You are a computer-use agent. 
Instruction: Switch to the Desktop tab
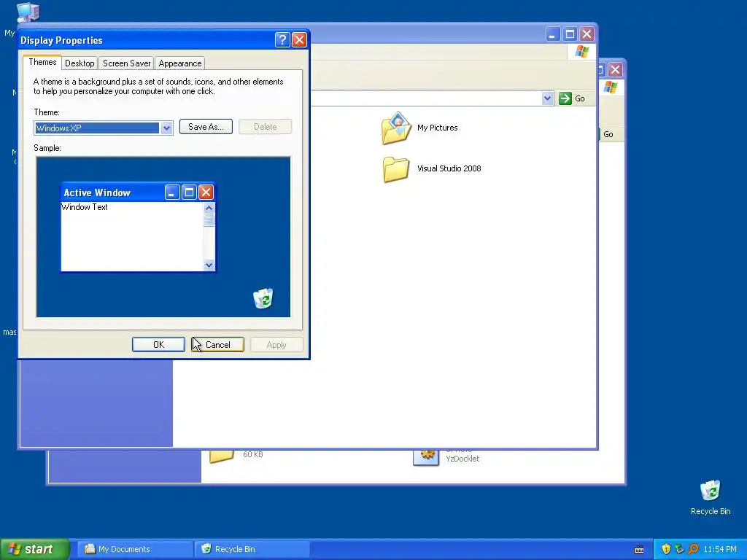pyautogui.click(x=80, y=63)
